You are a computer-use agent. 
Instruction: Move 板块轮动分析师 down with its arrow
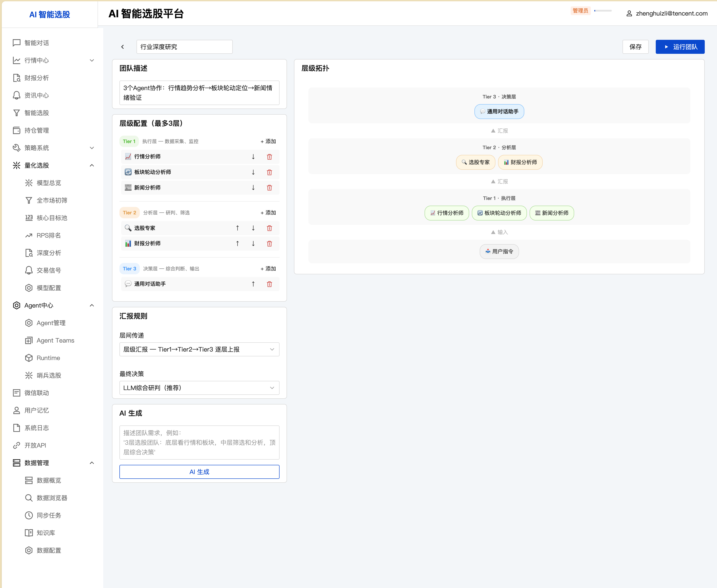point(253,172)
